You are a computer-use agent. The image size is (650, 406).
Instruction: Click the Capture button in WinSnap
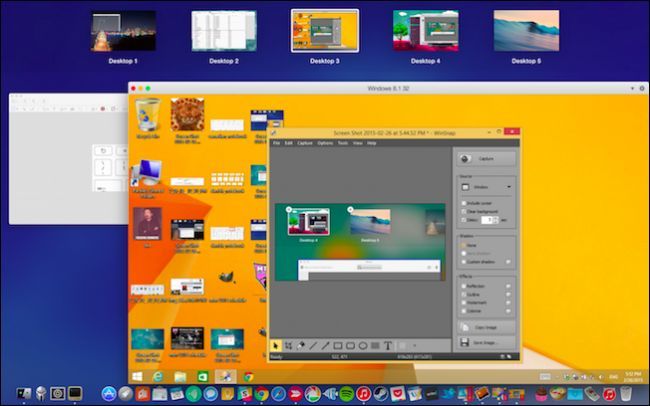click(x=486, y=159)
